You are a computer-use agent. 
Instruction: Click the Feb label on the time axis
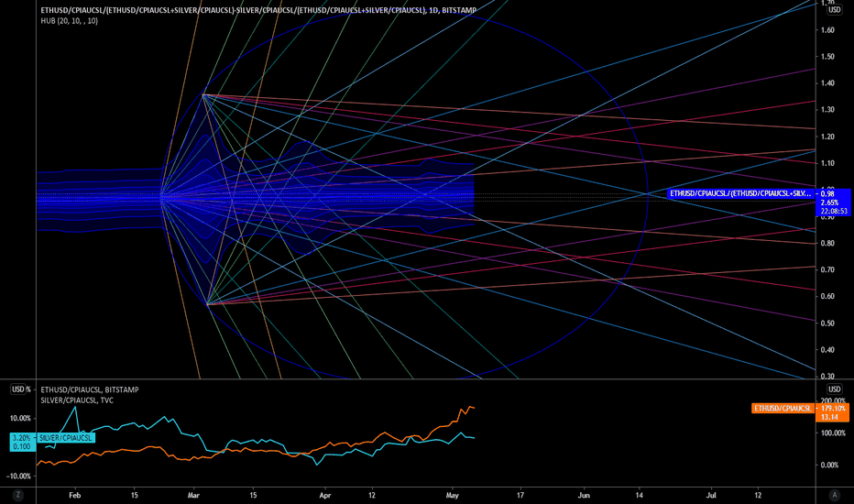pyautogui.click(x=74, y=495)
